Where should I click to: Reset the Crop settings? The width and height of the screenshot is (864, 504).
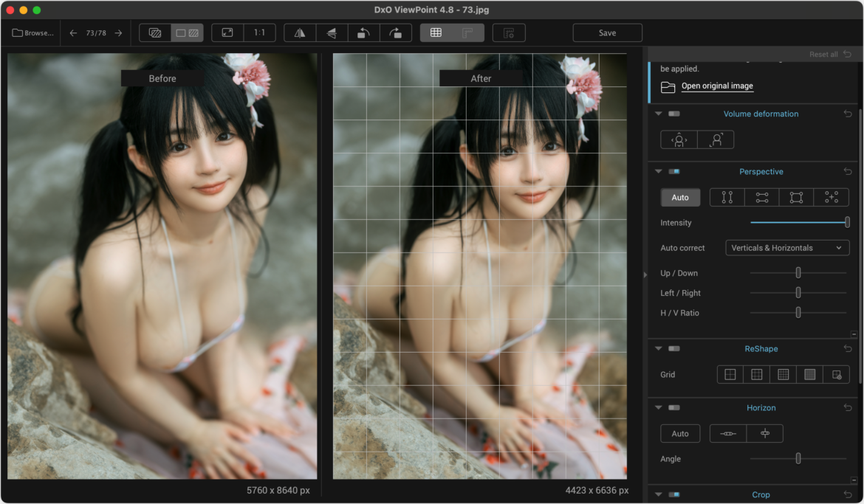click(848, 494)
